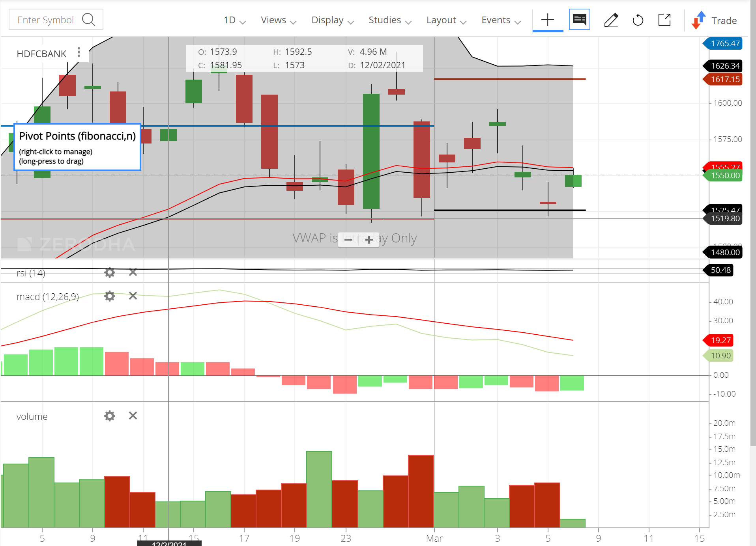Click the 1480.00 price axis label
The image size is (756, 546).
click(723, 252)
